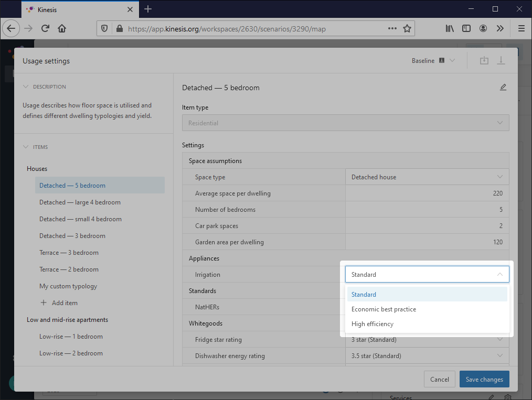Select Low-rise — 2 bedroom item
Screen dimensions: 532x400
tap(100, 353)
